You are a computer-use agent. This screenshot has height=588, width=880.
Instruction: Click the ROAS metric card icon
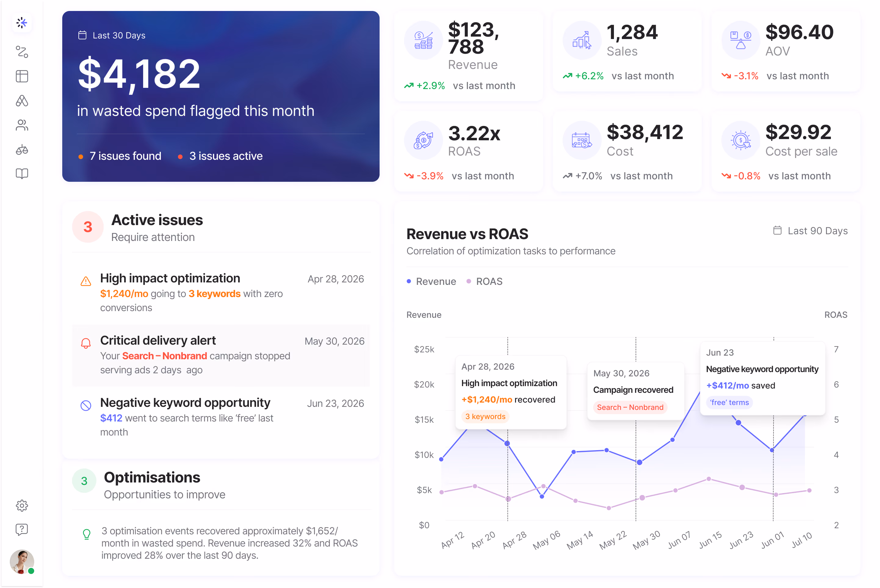click(424, 140)
